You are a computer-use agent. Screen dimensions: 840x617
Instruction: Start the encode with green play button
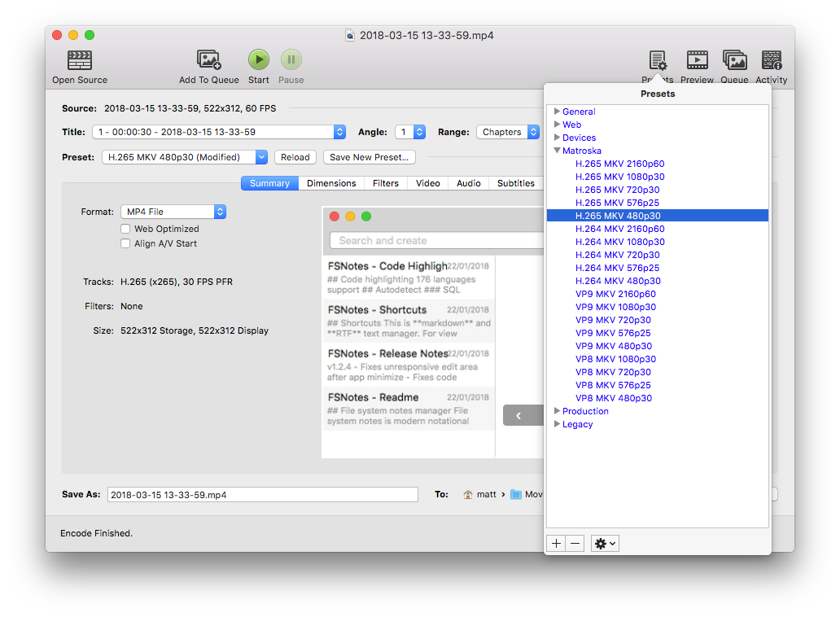[259, 59]
